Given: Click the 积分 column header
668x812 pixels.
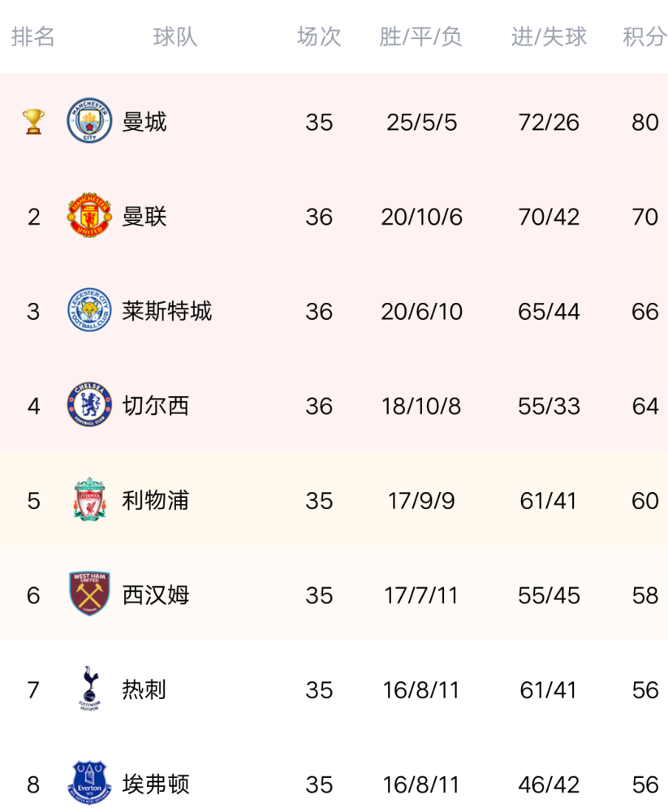Looking at the screenshot, I should point(644,37).
